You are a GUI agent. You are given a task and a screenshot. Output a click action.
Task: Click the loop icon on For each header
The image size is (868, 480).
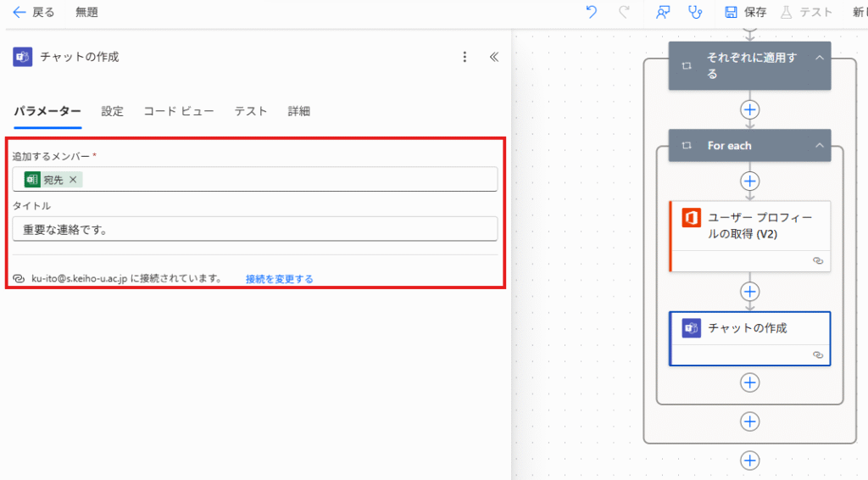687,146
